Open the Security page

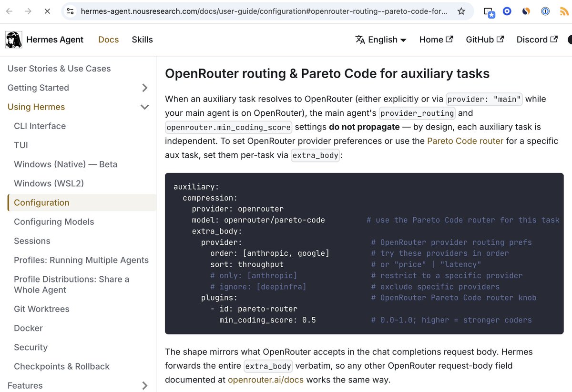click(31, 347)
